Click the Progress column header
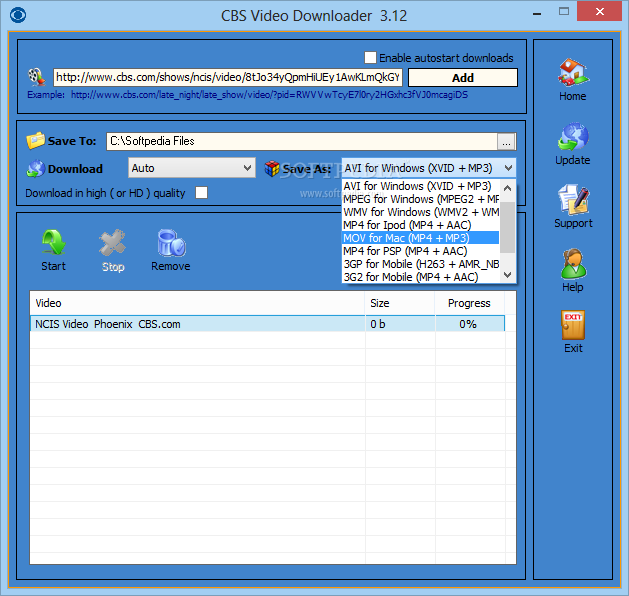 coord(469,303)
